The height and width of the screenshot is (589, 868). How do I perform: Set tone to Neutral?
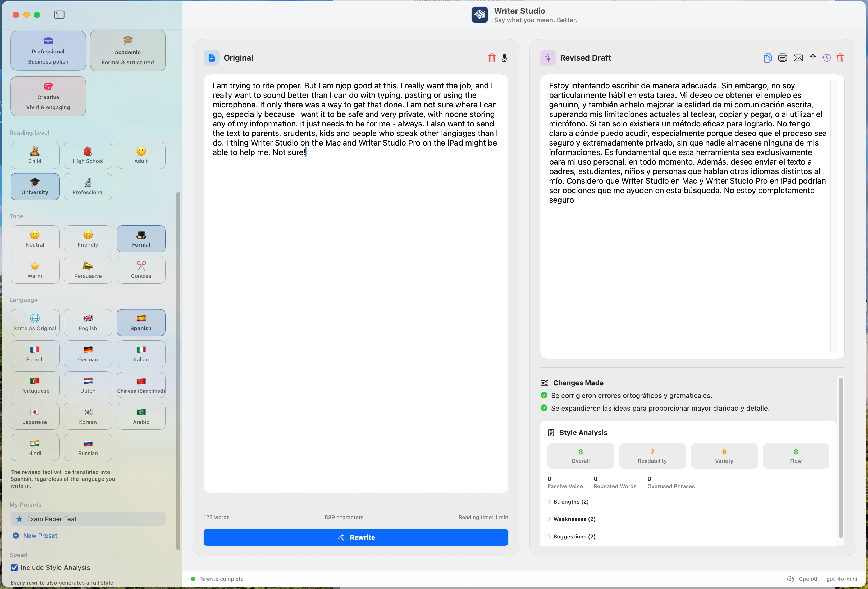click(x=35, y=239)
